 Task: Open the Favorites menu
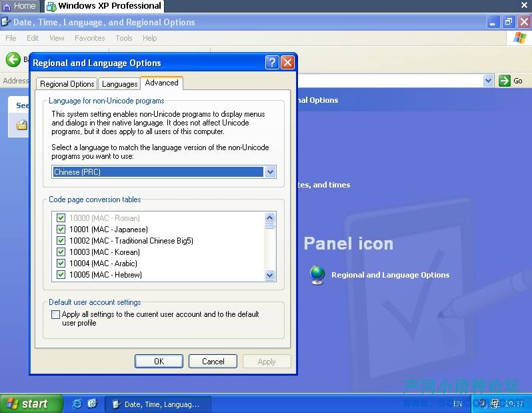[x=89, y=38]
